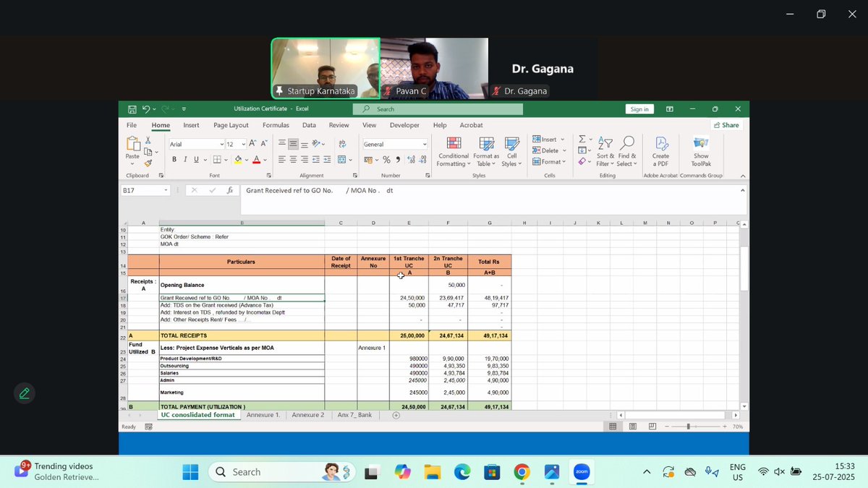
Task: Toggle Bold formatting
Action: click(x=174, y=160)
